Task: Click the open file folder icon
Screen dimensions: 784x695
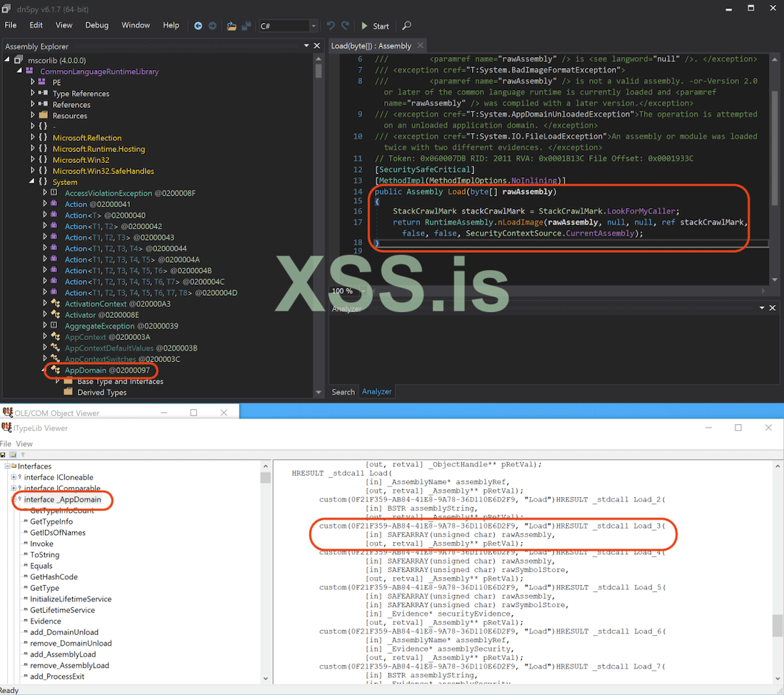Action: click(x=231, y=26)
